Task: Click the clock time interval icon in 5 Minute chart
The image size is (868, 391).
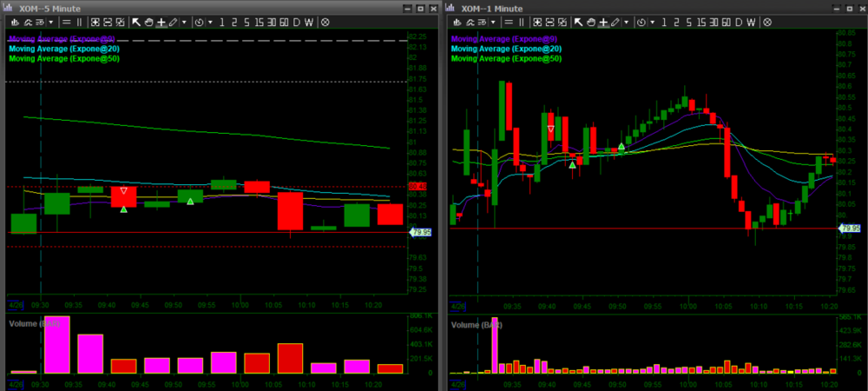Action: click(x=199, y=22)
